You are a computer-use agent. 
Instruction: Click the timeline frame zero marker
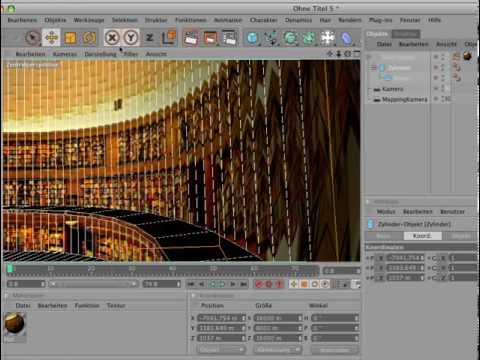(10, 269)
